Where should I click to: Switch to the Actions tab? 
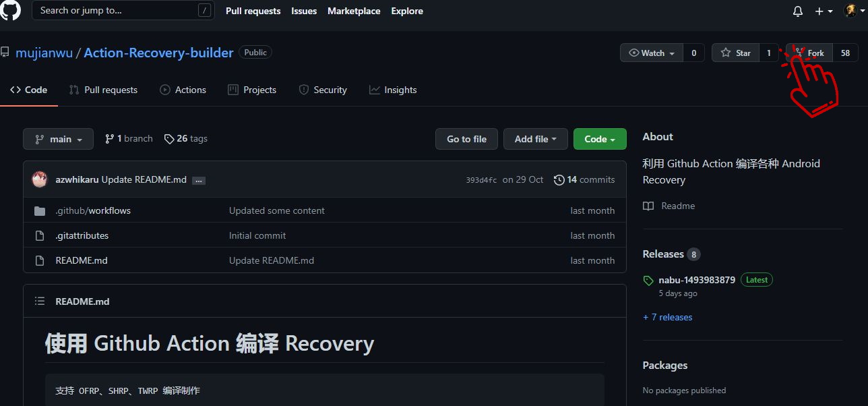(x=183, y=90)
